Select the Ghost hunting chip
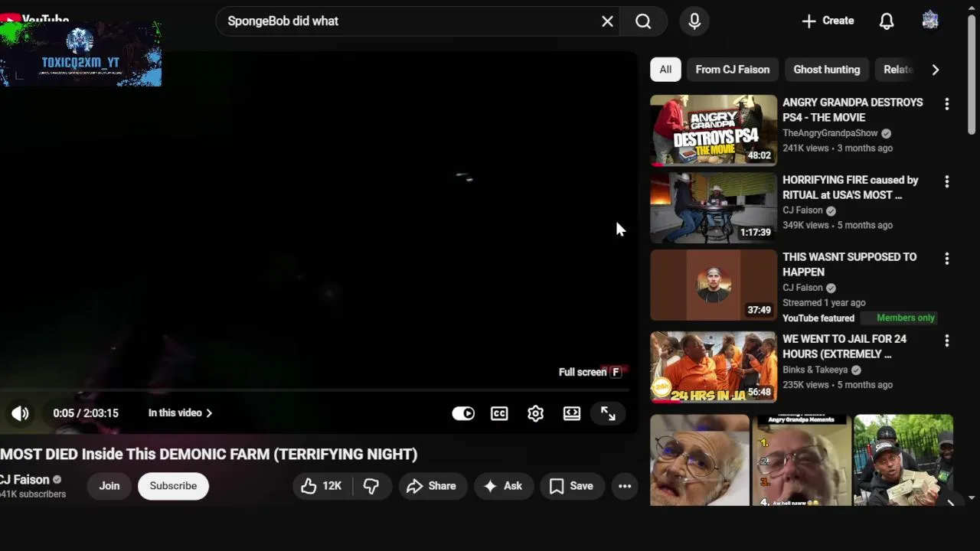980x551 pixels. (x=827, y=70)
